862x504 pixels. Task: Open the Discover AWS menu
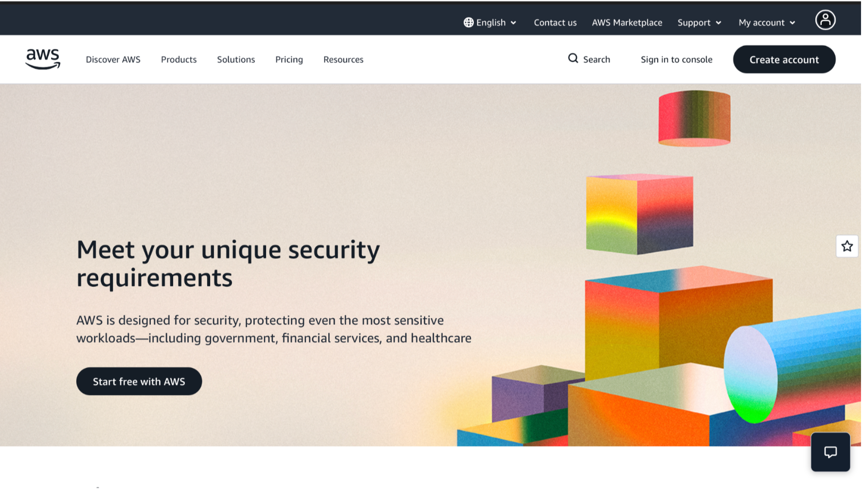[113, 59]
